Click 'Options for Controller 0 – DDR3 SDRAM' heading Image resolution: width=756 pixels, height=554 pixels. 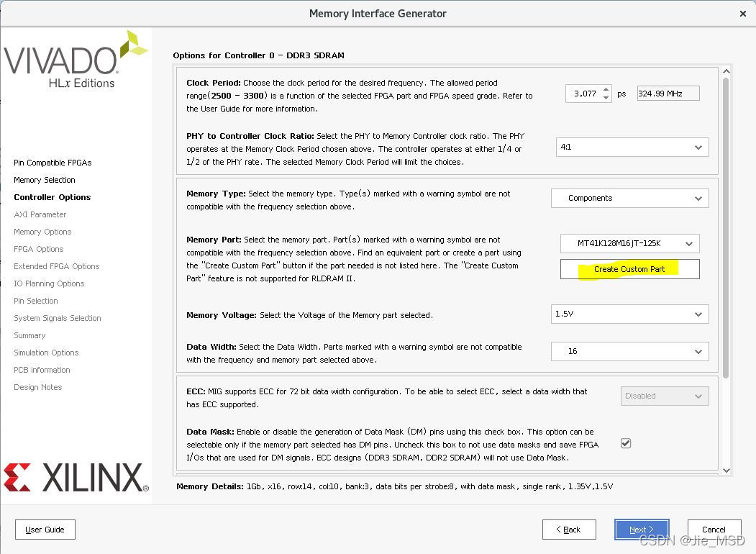(x=258, y=55)
